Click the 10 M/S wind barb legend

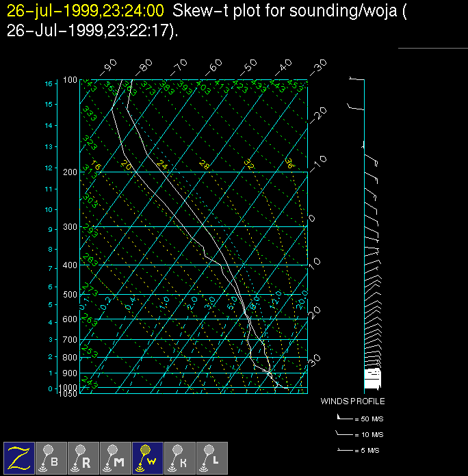[x=360, y=434]
